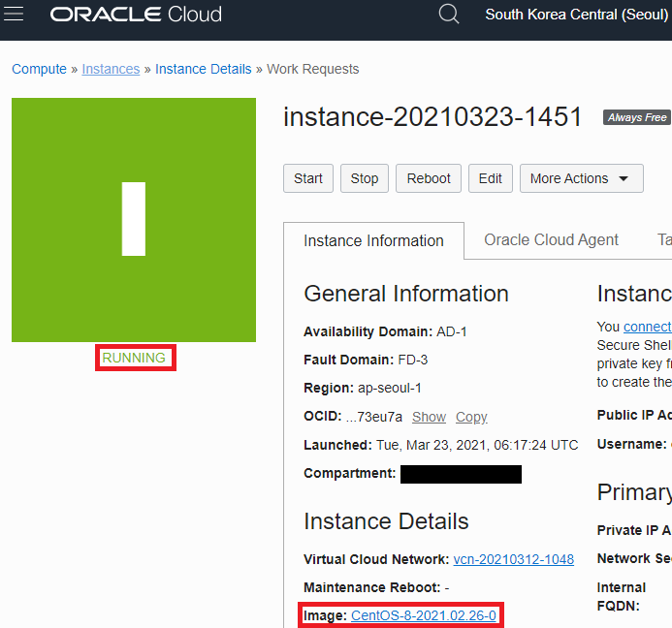Click the Maintenance Reboot field

pyautogui.click(x=376, y=587)
